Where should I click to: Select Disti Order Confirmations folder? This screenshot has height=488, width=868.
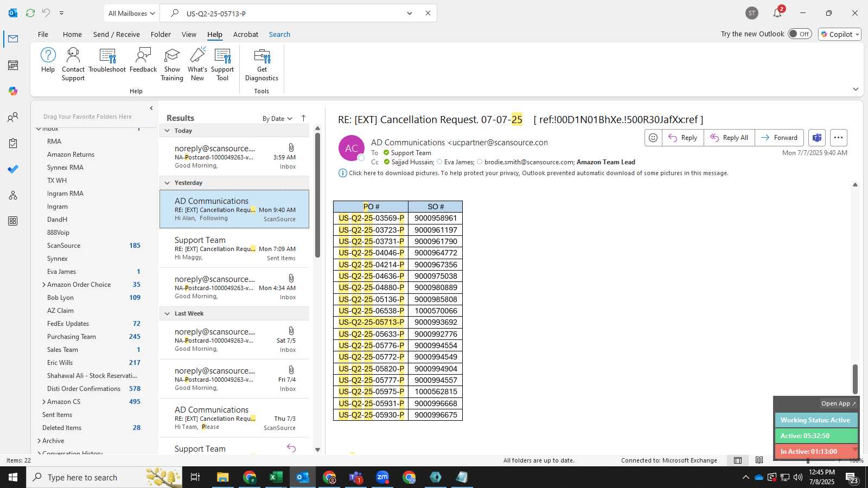(84, 389)
